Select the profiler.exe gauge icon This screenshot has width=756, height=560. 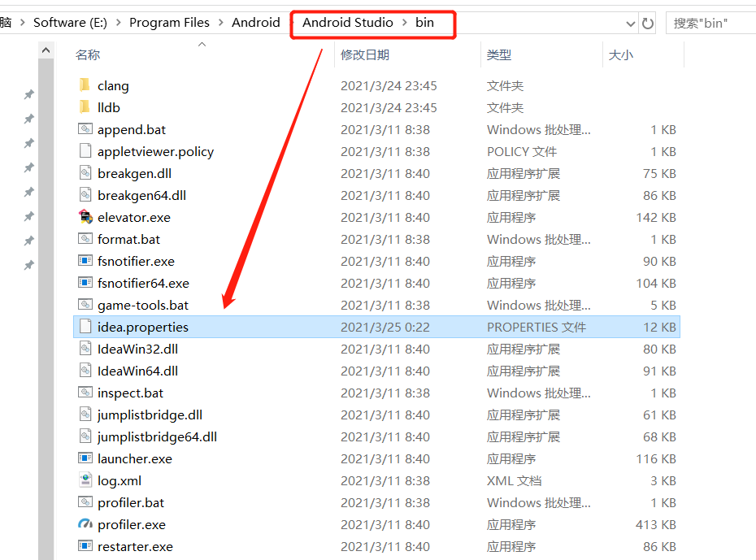(x=85, y=523)
